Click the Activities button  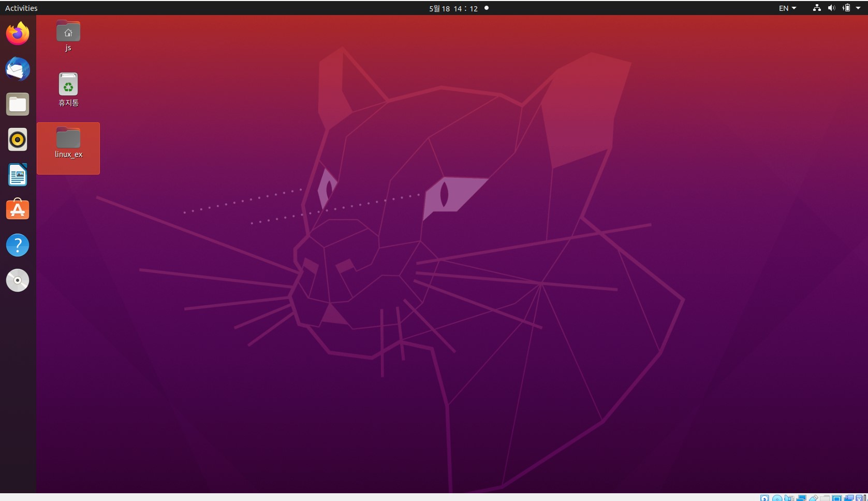(21, 8)
